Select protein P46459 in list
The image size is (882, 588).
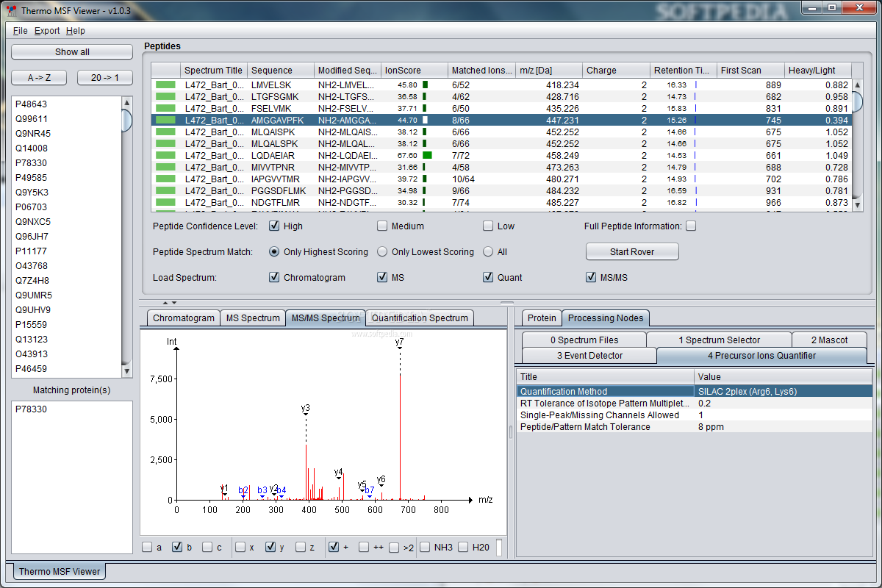[x=66, y=368]
